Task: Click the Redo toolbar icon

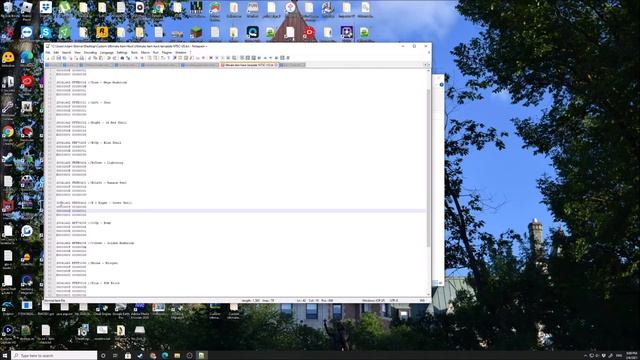Action: 114,58
